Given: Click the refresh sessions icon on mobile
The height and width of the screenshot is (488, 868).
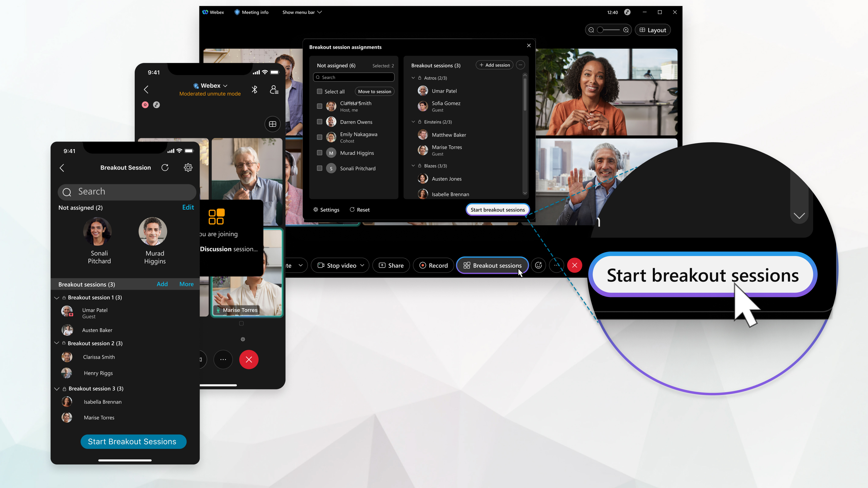Looking at the screenshot, I should click(x=165, y=167).
